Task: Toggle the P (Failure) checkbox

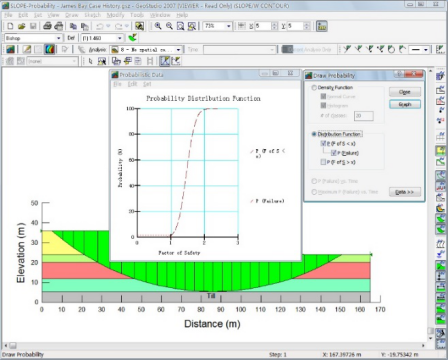Action: pyautogui.click(x=334, y=153)
